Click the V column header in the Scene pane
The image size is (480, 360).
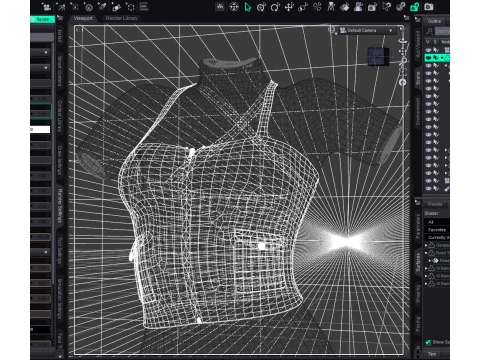click(x=428, y=42)
